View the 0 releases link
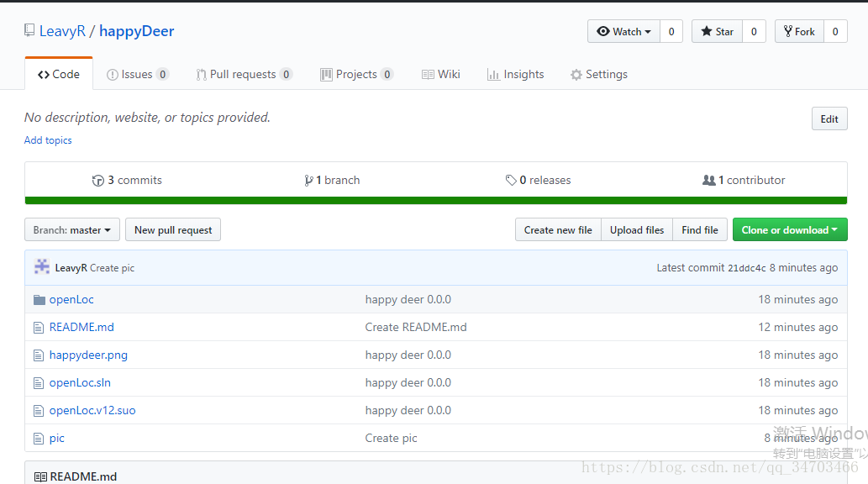 (538, 180)
